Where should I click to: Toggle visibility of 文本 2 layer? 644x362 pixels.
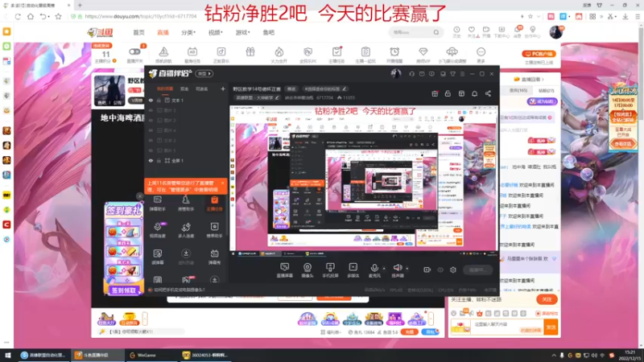pos(151,140)
